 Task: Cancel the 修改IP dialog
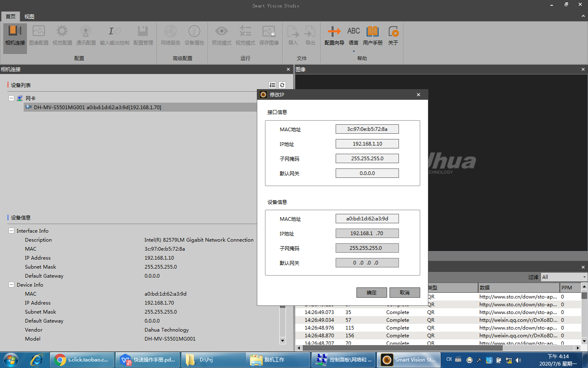[x=404, y=292]
